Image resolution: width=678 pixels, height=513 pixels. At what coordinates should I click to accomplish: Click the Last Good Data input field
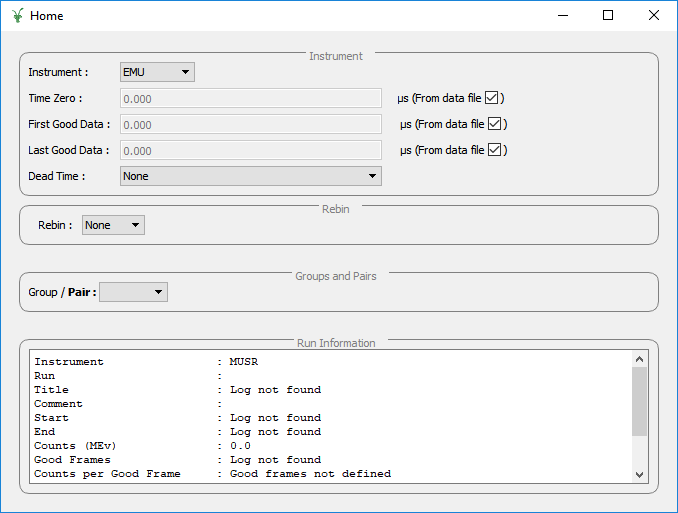tap(250, 150)
